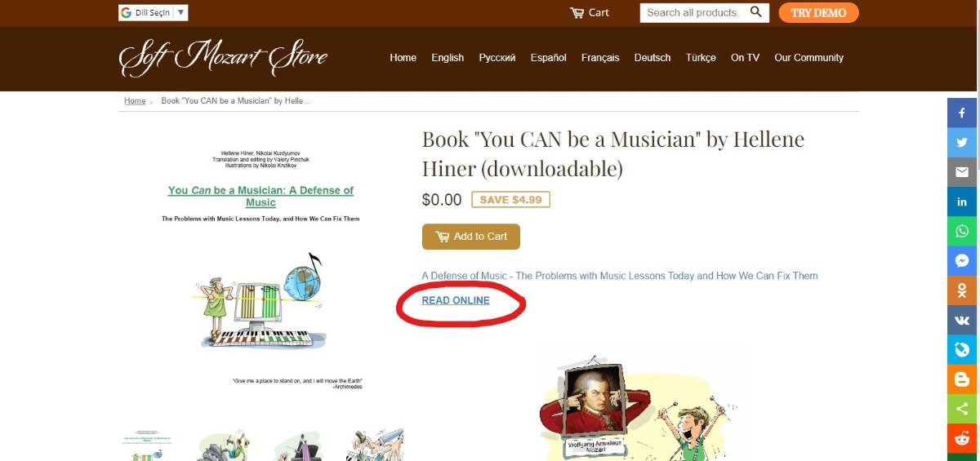Image resolution: width=980 pixels, height=461 pixels.
Task: Share via the Twitter bird icon
Action: 962,142
